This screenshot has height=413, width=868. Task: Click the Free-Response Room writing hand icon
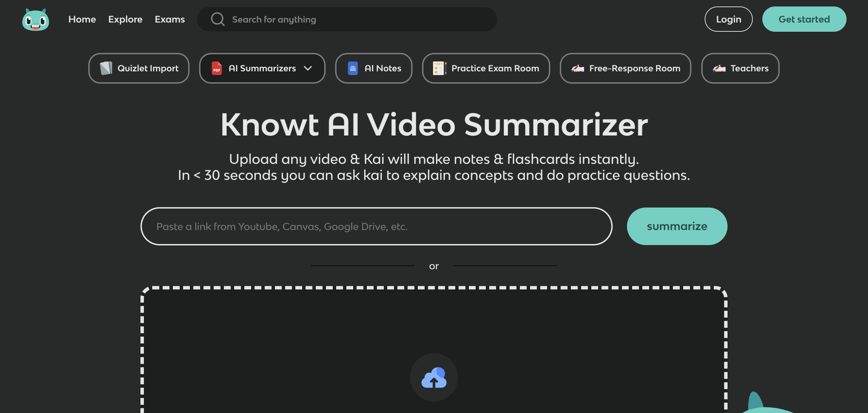578,68
